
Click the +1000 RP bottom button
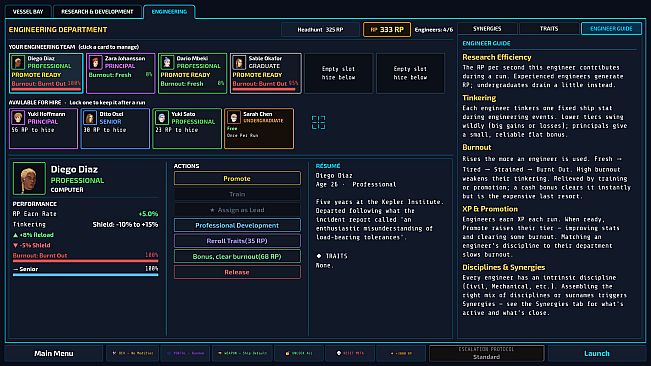point(401,353)
